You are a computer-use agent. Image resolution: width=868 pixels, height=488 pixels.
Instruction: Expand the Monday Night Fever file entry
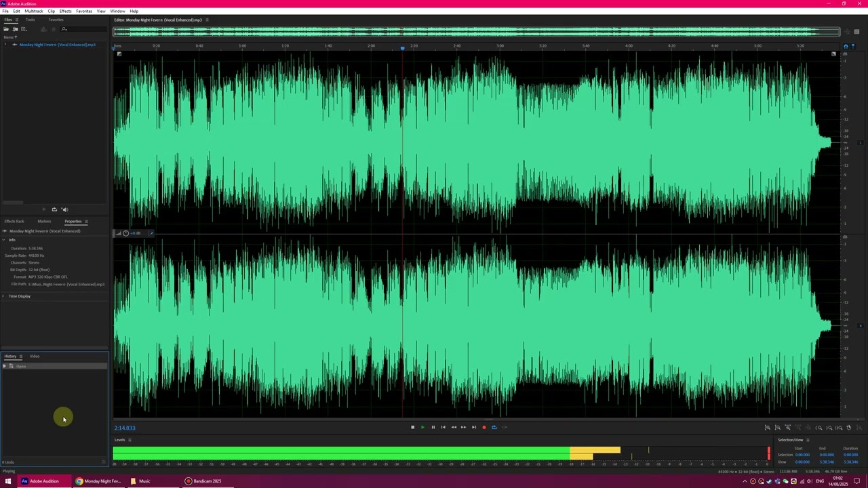5,45
